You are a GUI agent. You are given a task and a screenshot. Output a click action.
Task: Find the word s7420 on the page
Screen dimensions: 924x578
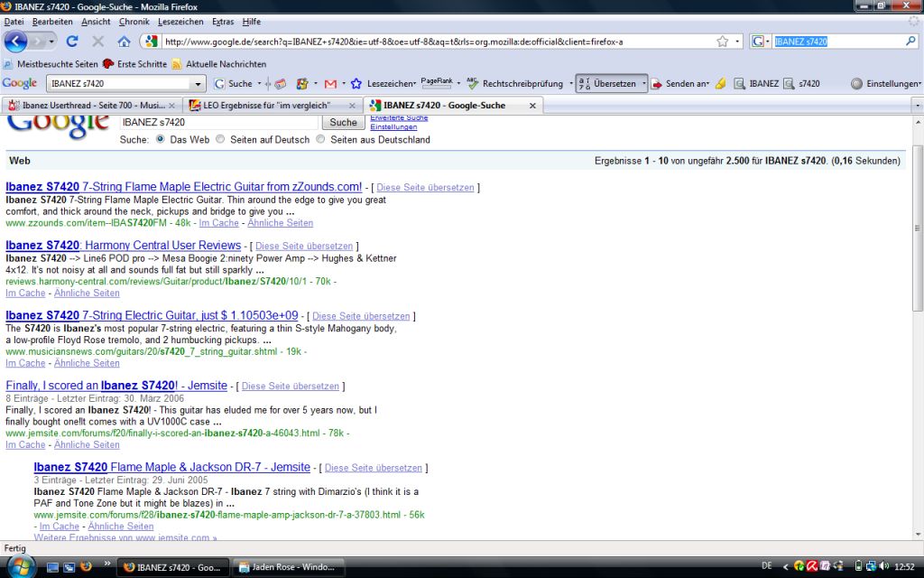tap(802, 84)
